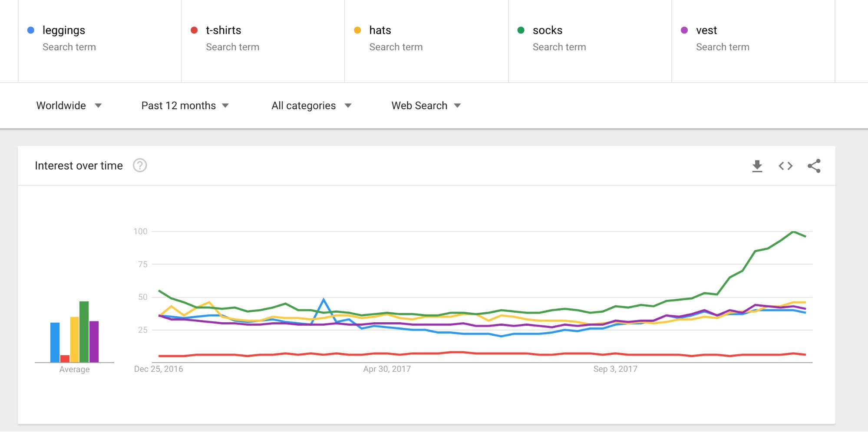Click the yellow dot next to hats

[357, 30]
